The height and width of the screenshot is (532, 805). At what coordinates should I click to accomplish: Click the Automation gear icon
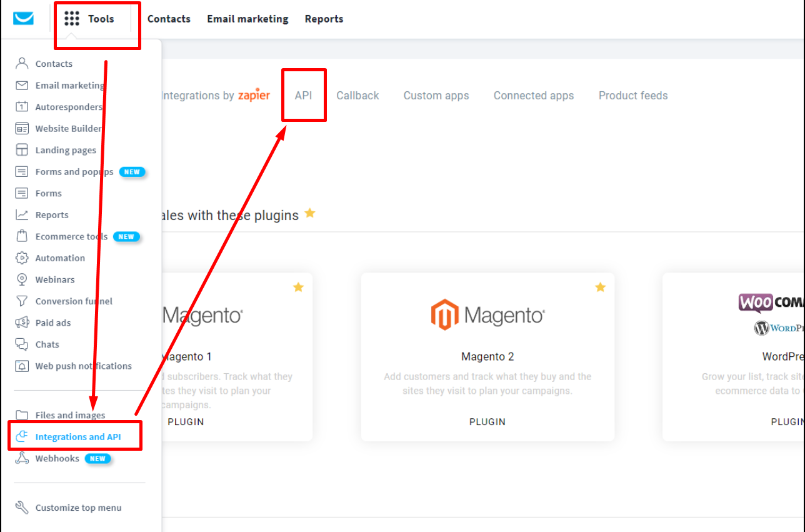22,258
